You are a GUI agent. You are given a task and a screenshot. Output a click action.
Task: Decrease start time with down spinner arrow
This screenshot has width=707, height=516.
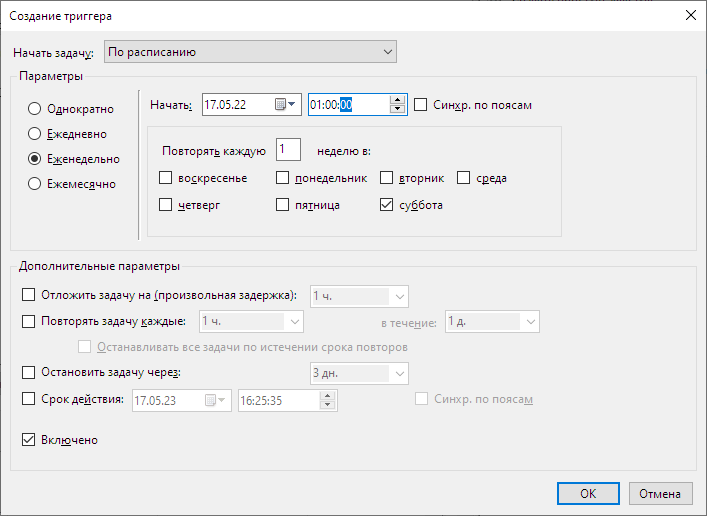tap(397, 109)
